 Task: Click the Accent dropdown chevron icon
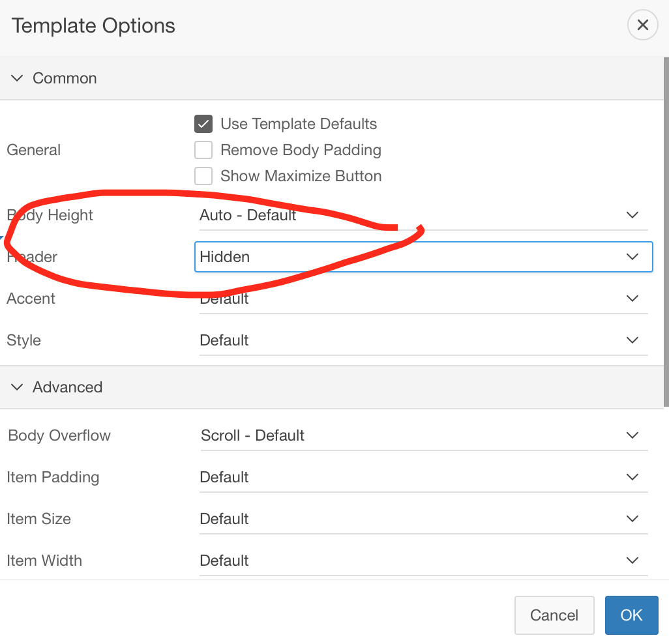tap(632, 298)
